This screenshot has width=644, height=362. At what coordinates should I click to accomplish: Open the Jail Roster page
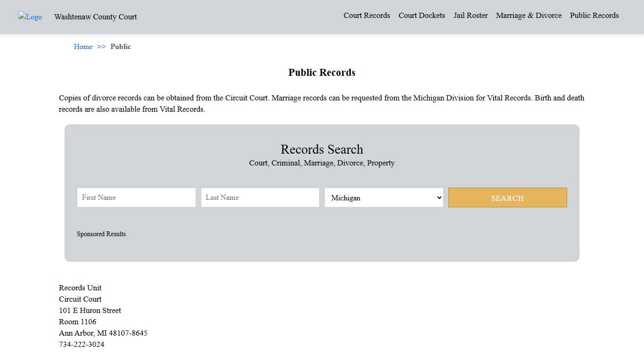[x=471, y=16]
